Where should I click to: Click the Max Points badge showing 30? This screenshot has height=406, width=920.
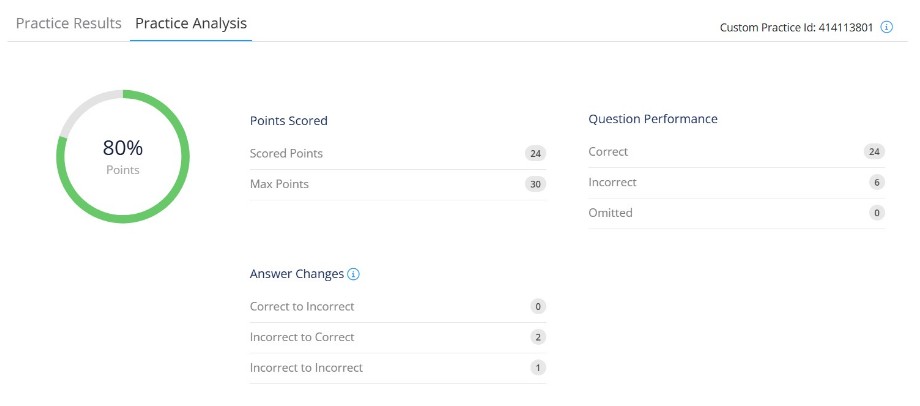[x=537, y=185]
